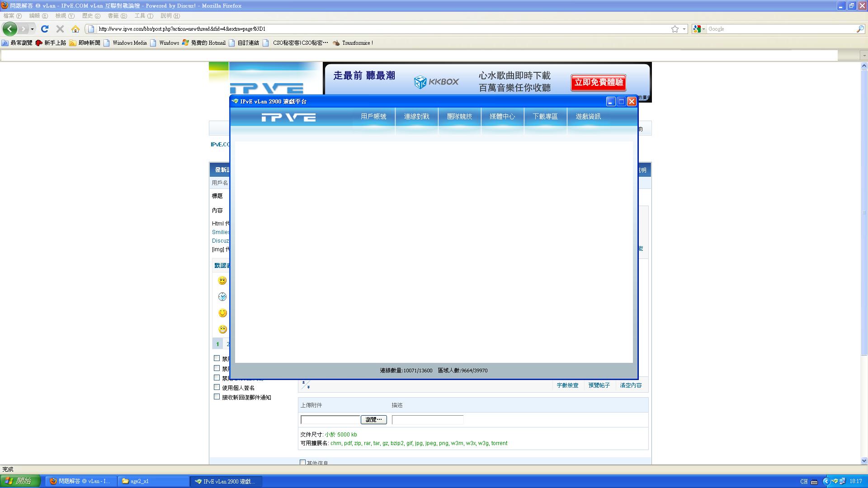This screenshot has width=868, height=488.
Task: Open the address bar history dropdown
Action: click(x=684, y=29)
